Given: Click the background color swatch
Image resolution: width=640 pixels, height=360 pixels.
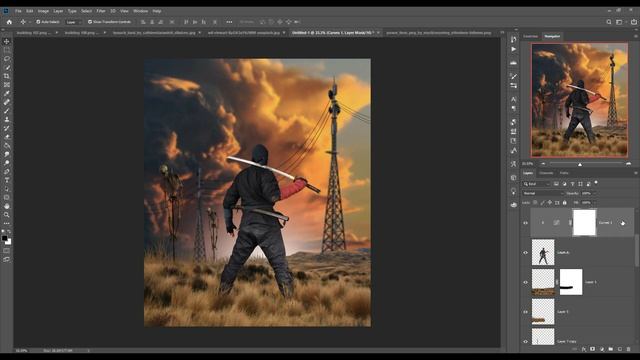Looking at the screenshot, I should click(x=9, y=242).
